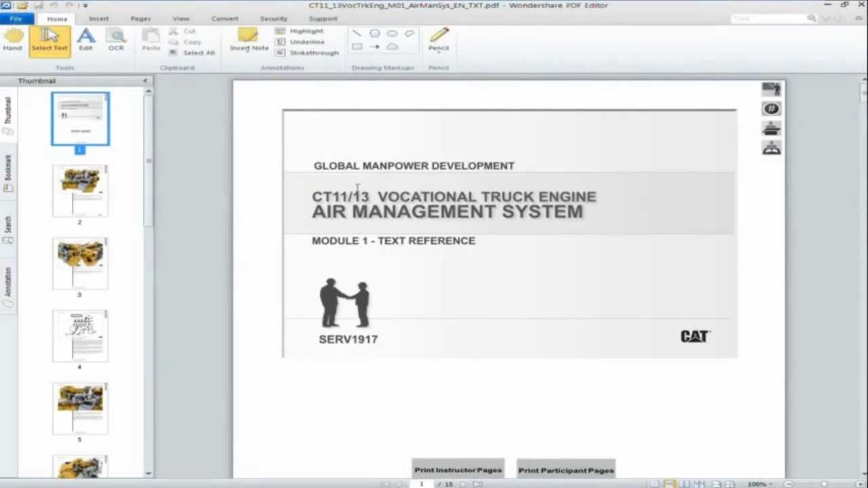Go to the first page
Image resolution: width=868 pixels, height=488 pixels.
[x=385, y=484]
